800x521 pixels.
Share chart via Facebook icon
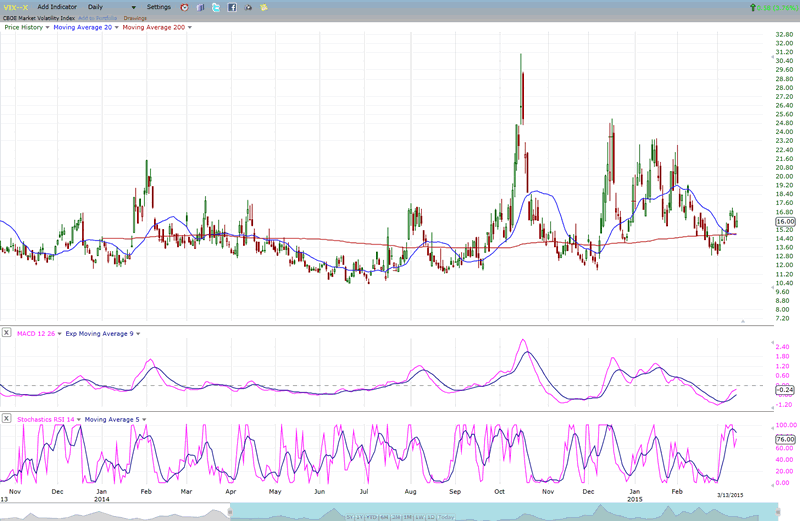pos(232,7)
